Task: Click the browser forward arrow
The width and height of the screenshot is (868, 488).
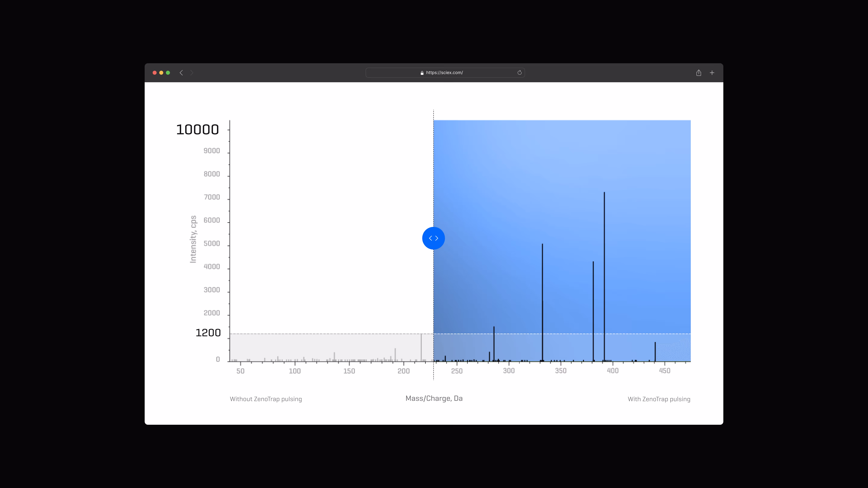Action: point(192,73)
